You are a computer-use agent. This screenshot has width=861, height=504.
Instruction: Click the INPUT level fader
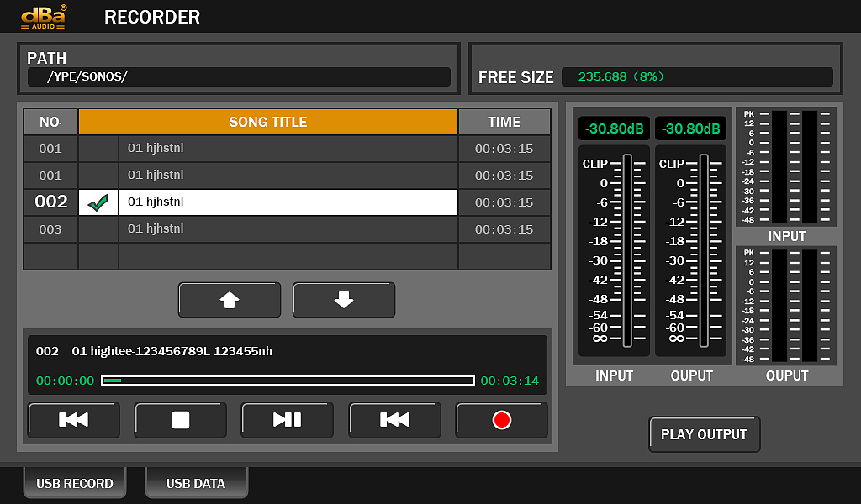point(627,250)
